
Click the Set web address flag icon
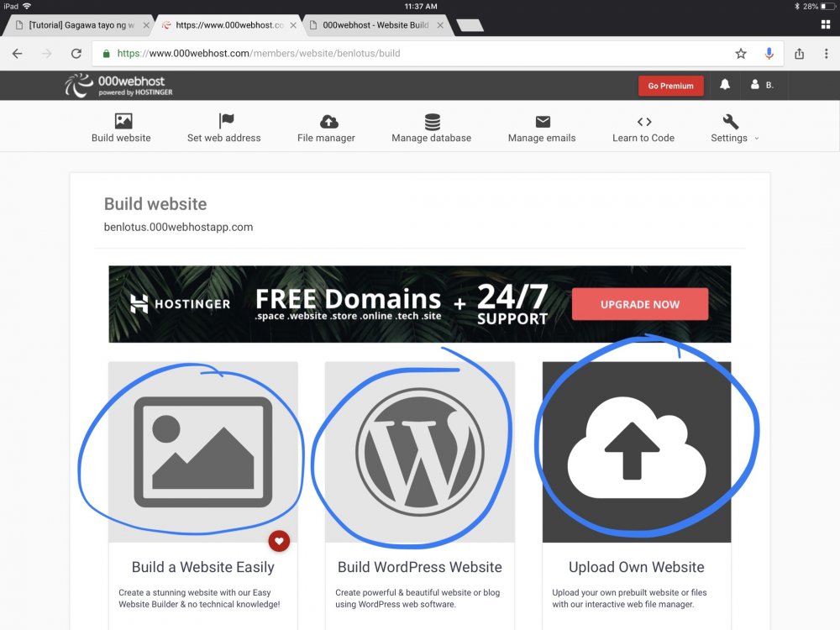click(x=225, y=122)
